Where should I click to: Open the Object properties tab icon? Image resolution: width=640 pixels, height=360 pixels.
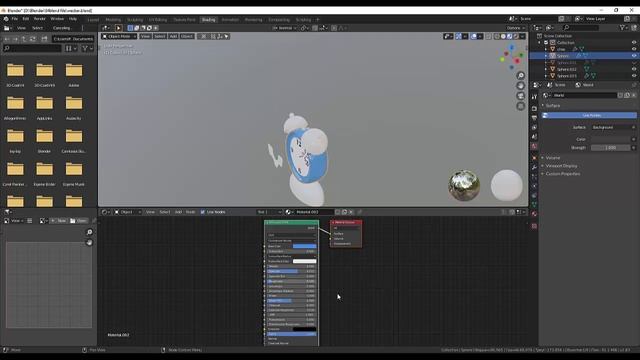click(534, 158)
